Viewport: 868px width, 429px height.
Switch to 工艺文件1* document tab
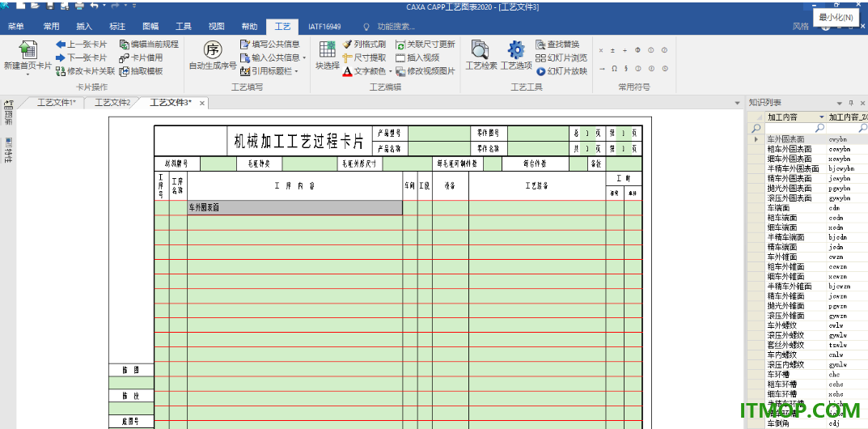(57, 103)
